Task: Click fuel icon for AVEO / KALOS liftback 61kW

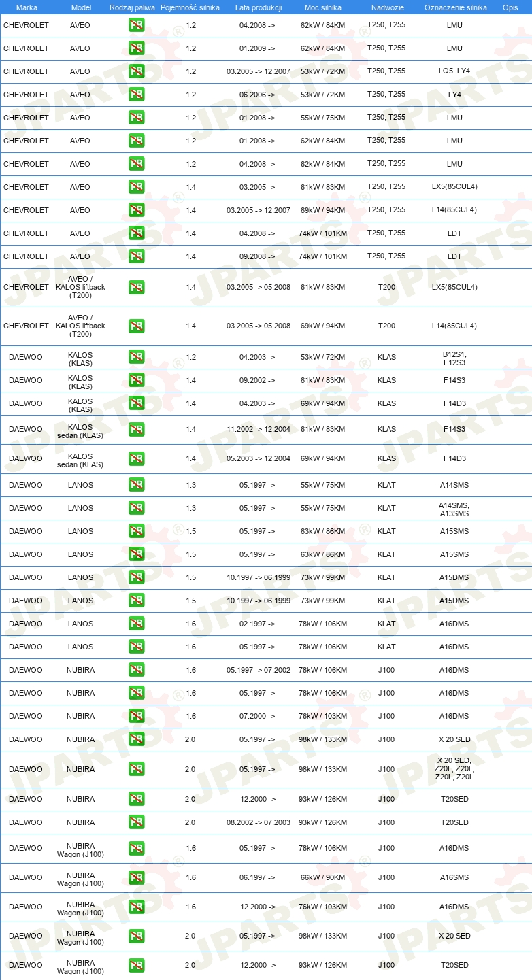Action: (136, 287)
